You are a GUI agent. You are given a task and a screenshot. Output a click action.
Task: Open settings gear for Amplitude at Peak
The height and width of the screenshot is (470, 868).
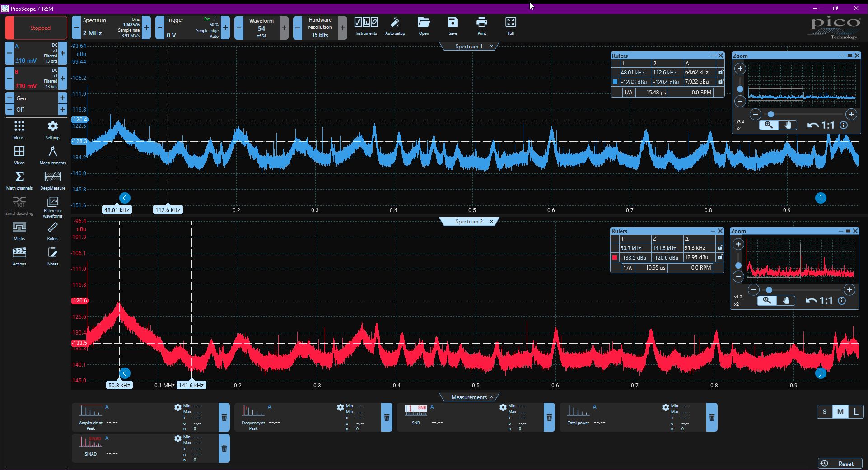pyautogui.click(x=178, y=407)
